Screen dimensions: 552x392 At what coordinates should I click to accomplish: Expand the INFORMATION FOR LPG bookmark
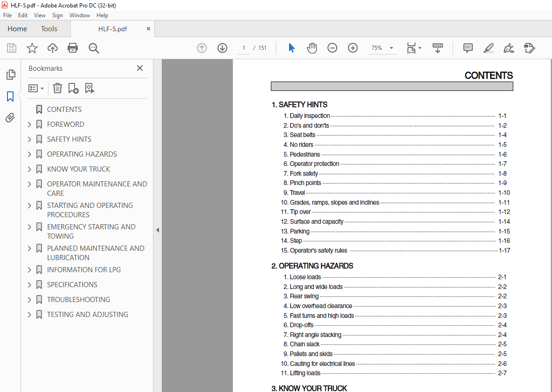click(x=29, y=269)
